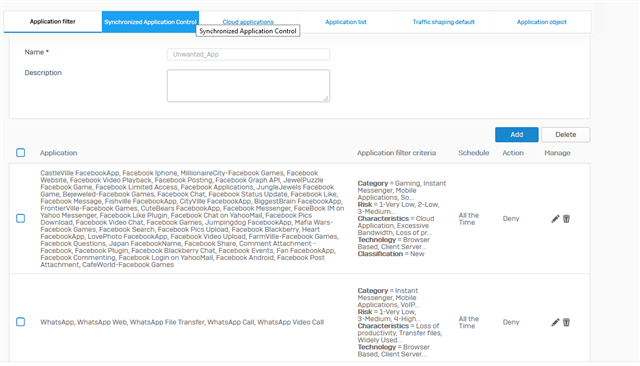Click Category criteria text in the WhatsApp row
The height and width of the screenshot is (366, 640).
pos(388,297)
